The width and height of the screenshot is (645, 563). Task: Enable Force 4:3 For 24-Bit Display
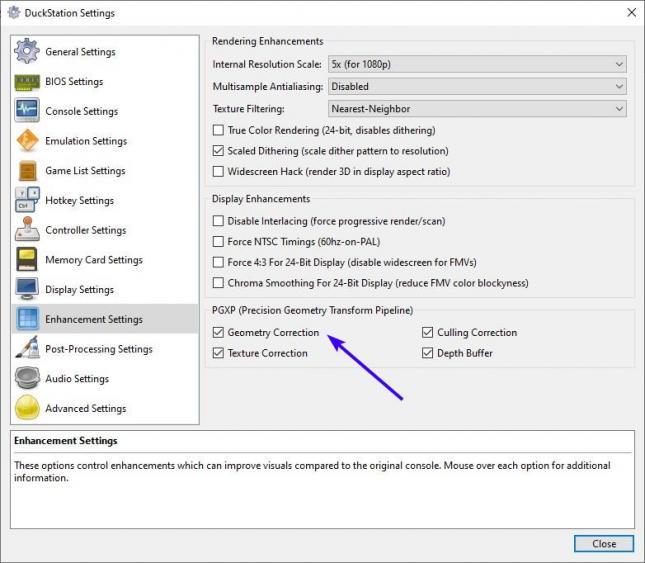[218, 262]
